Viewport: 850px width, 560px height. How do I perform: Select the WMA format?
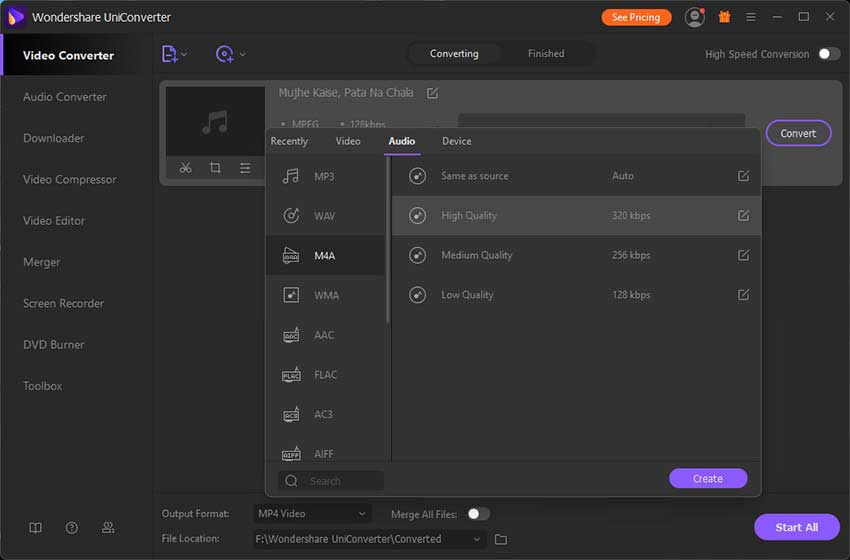click(325, 295)
